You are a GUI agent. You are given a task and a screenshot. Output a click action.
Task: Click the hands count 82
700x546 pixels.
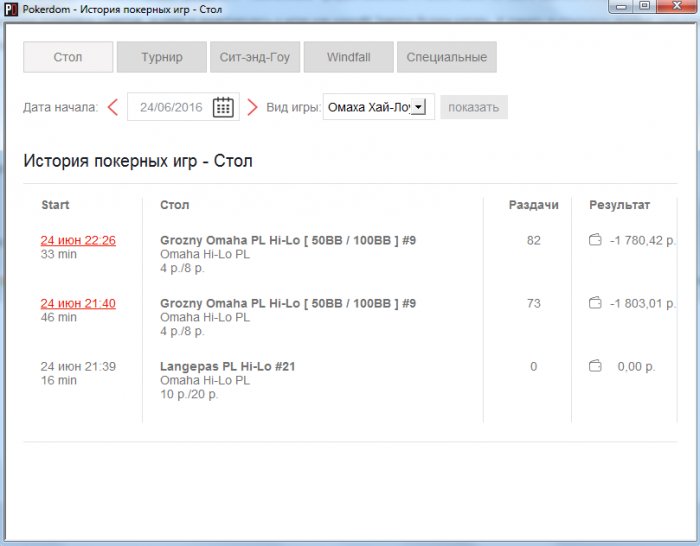[x=533, y=240]
